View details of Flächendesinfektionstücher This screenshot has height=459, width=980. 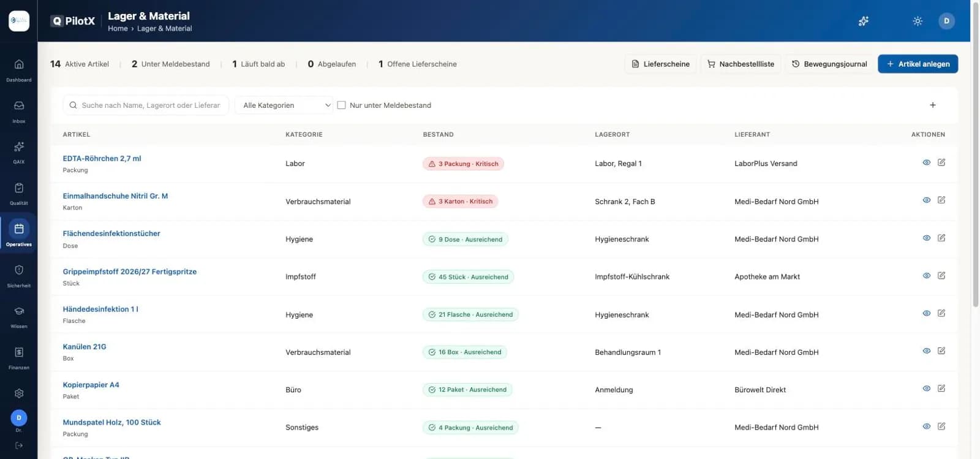[x=927, y=238]
